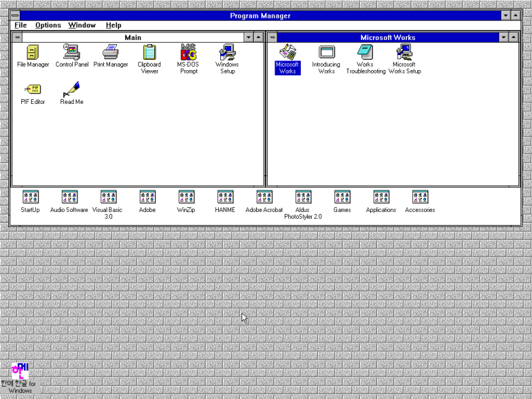Open the File menu
Viewport: 532px width, 399px height.
coord(21,25)
